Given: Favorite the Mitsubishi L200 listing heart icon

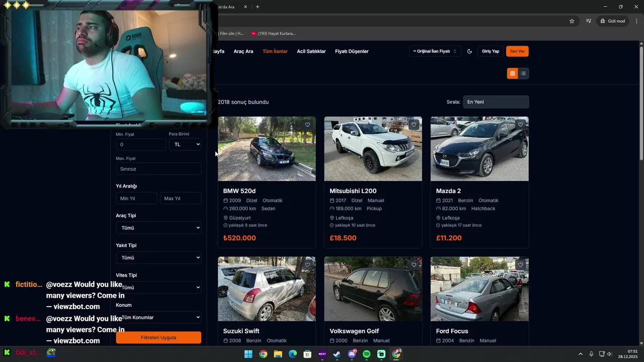Looking at the screenshot, I should (x=414, y=125).
